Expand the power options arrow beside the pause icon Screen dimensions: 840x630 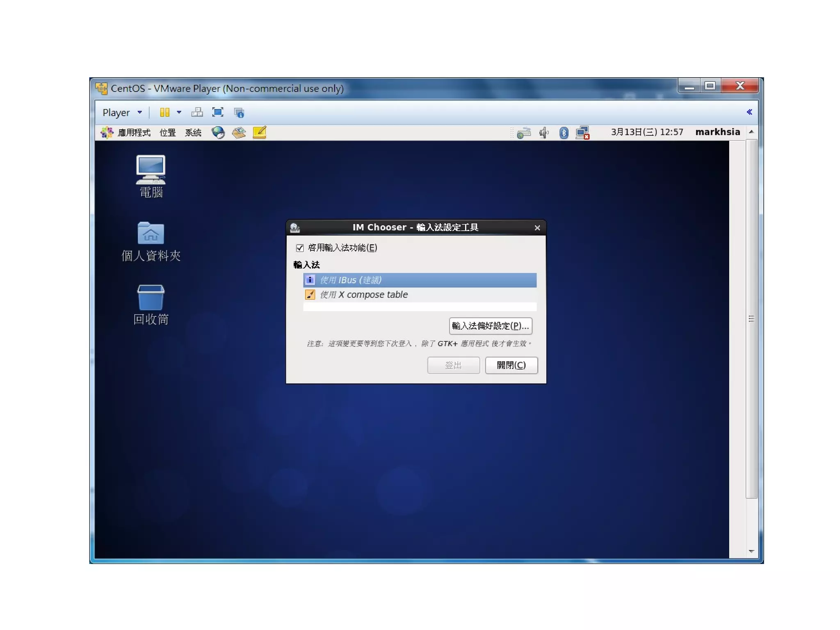179,112
